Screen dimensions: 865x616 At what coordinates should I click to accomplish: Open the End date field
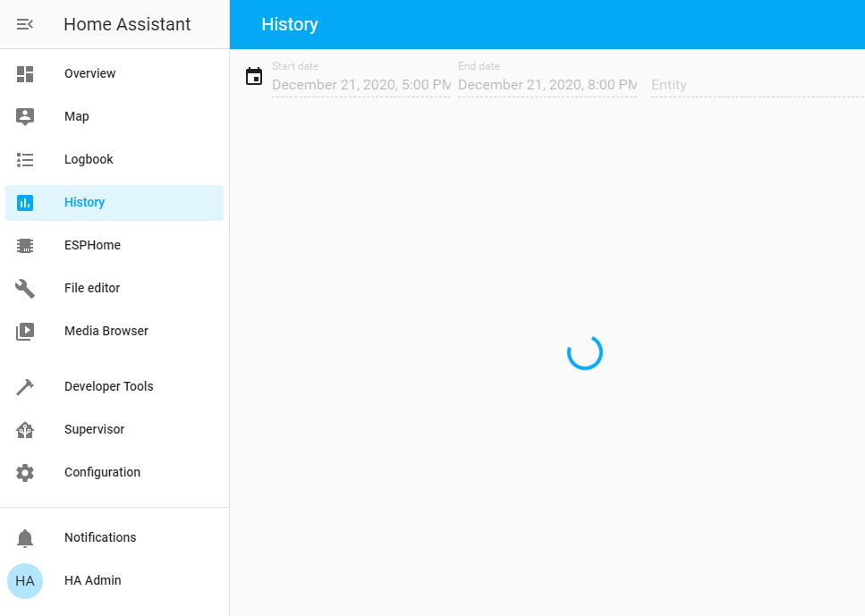click(x=546, y=85)
